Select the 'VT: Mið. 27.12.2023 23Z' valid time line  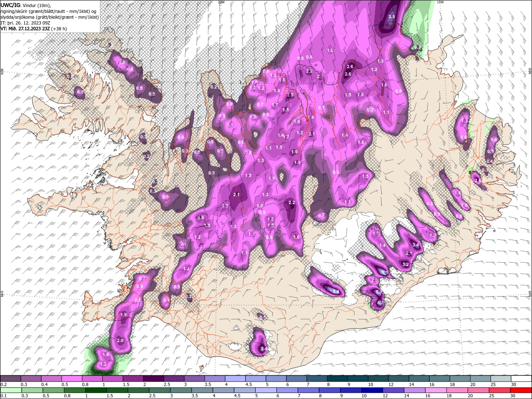tap(34, 28)
